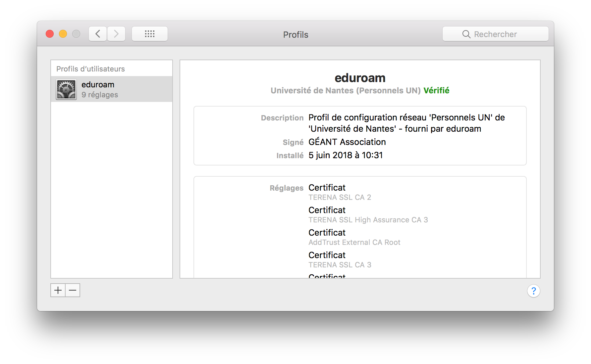Click the magnifying glass in the search field
The width and height of the screenshot is (591, 364).
[466, 34]
